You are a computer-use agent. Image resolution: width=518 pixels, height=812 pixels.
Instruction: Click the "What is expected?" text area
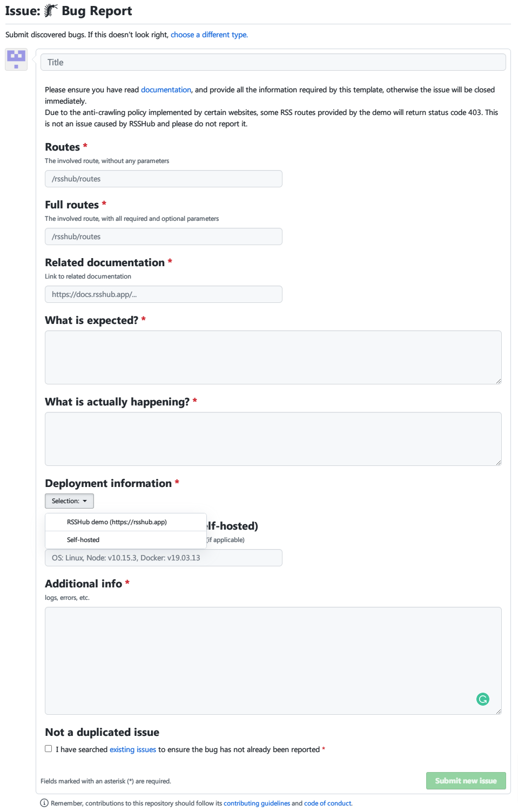[x=273, y=356]
